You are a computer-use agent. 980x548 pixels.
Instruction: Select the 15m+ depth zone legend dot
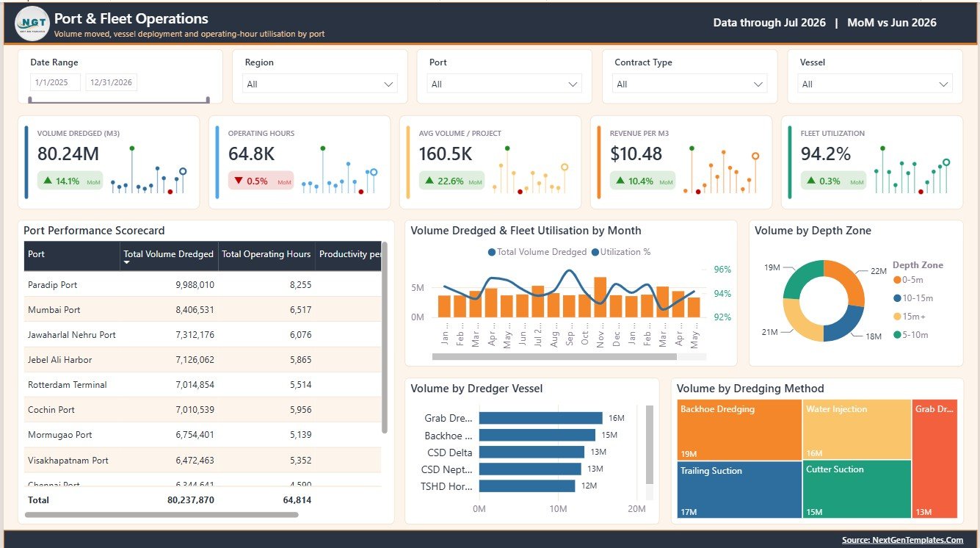click(x=897, y=317)
